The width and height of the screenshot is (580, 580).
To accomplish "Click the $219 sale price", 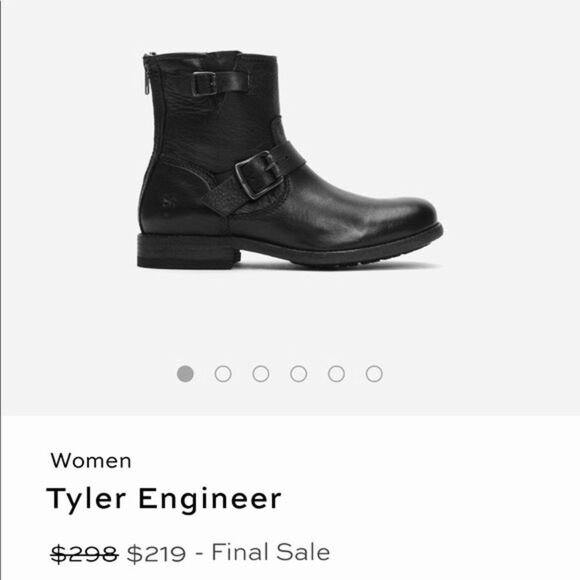I will (156, 554).
